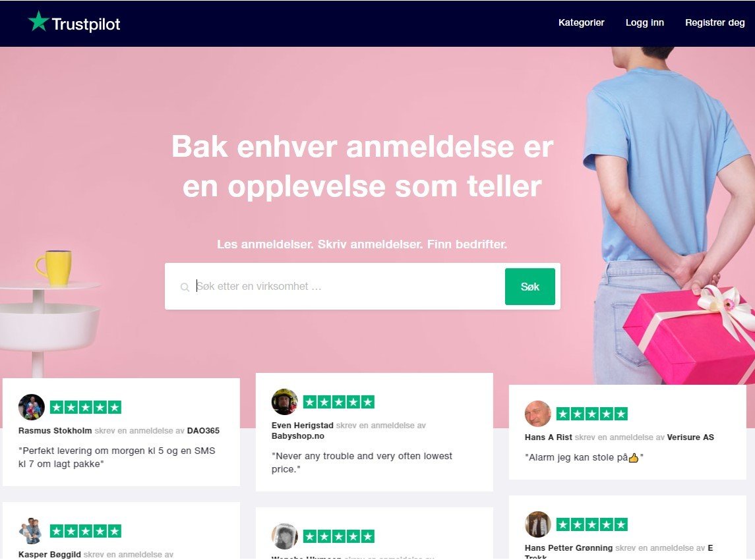Viewport: 755px width, 560px height.
Task: Open the Kategorier menu
Action: 581,22
